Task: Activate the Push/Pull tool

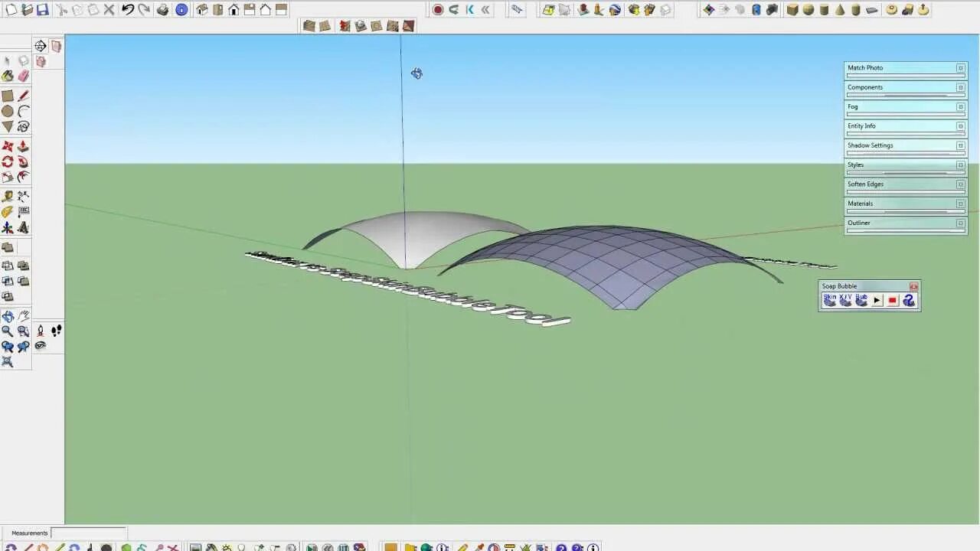Action: coord(22,145)
